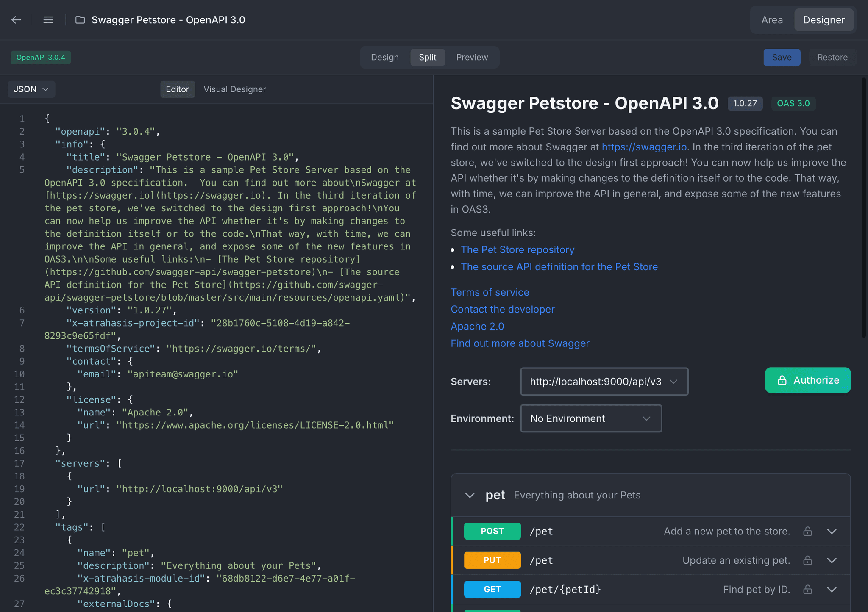
Task: Click the GET method badge
Action: pyautogui.click(x=492, y=589)
